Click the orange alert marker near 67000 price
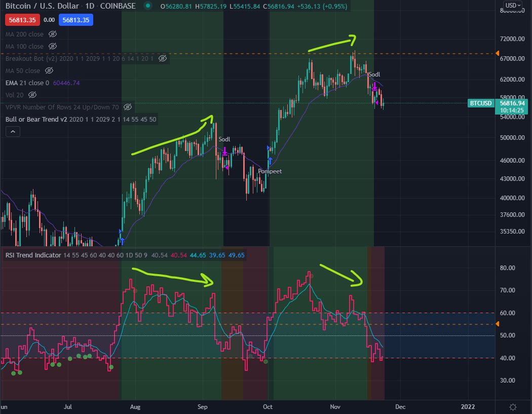Image resolution: width=532 pixels, height=414 pixels. [x=497, y=53]
